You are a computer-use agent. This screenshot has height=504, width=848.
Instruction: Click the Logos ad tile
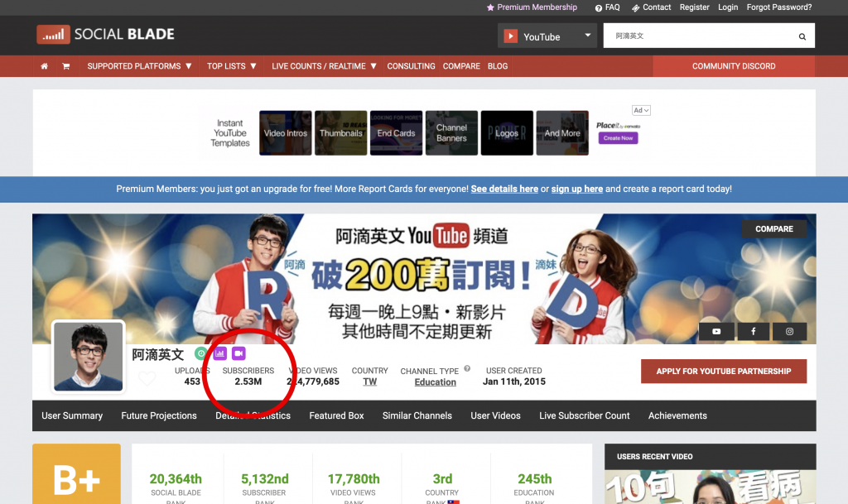pos(507,133)
